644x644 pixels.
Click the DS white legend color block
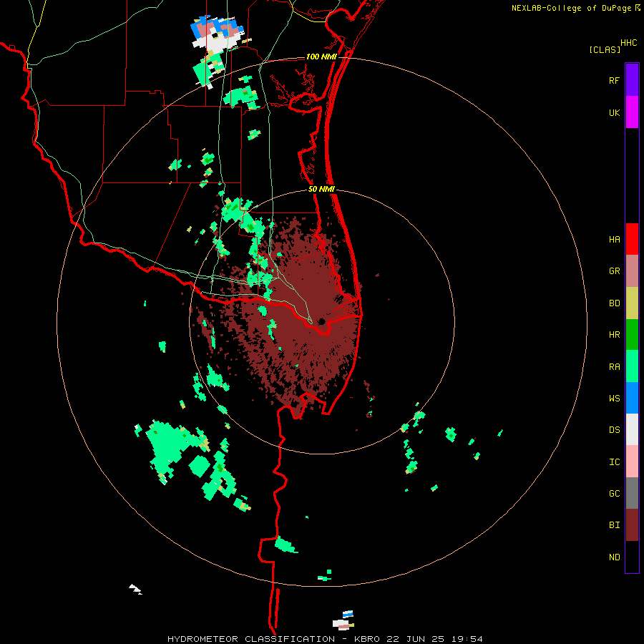(x=632, y=429)
